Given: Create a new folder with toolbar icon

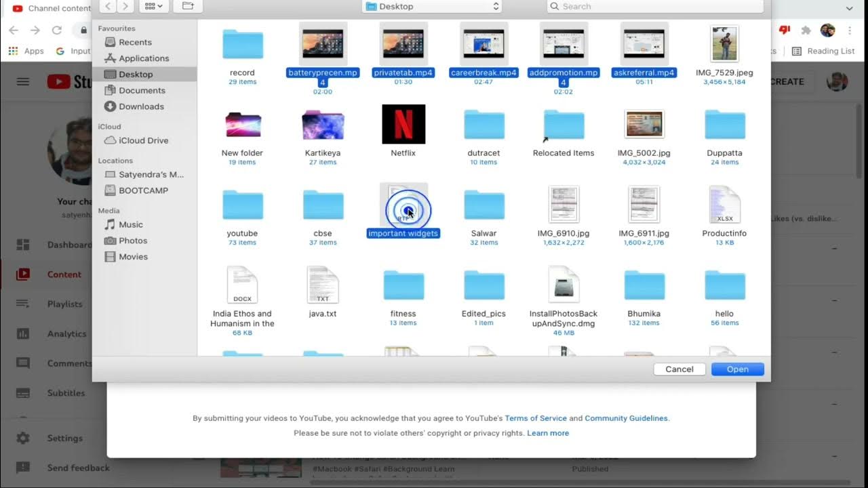Looking at the screenshot, I should click(x=188, y=6).
